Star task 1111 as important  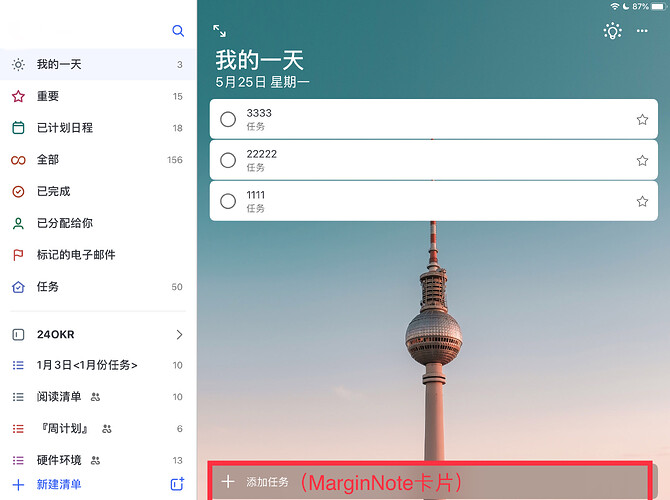[642, 201]
